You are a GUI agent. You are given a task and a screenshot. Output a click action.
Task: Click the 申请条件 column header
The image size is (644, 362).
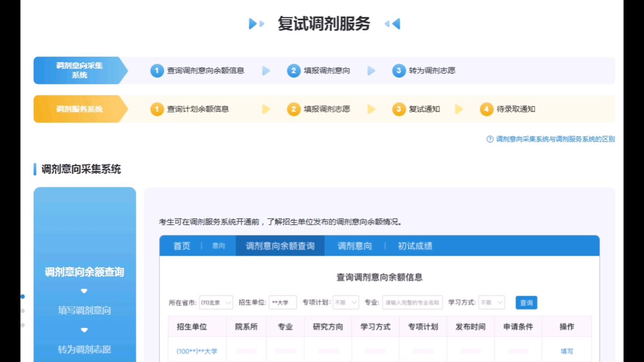(518, 327)
